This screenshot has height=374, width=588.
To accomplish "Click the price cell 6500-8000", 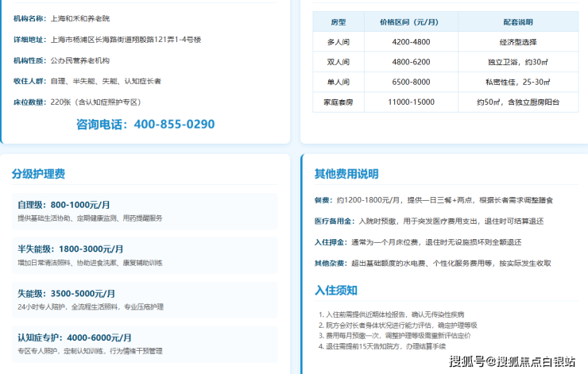I will point(411,82).
